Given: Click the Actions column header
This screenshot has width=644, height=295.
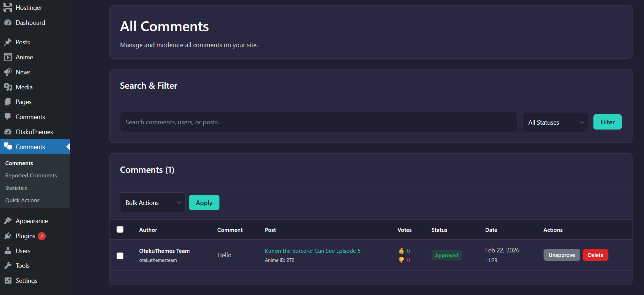Looking at the screenshot, I should (x=553, y=230).
